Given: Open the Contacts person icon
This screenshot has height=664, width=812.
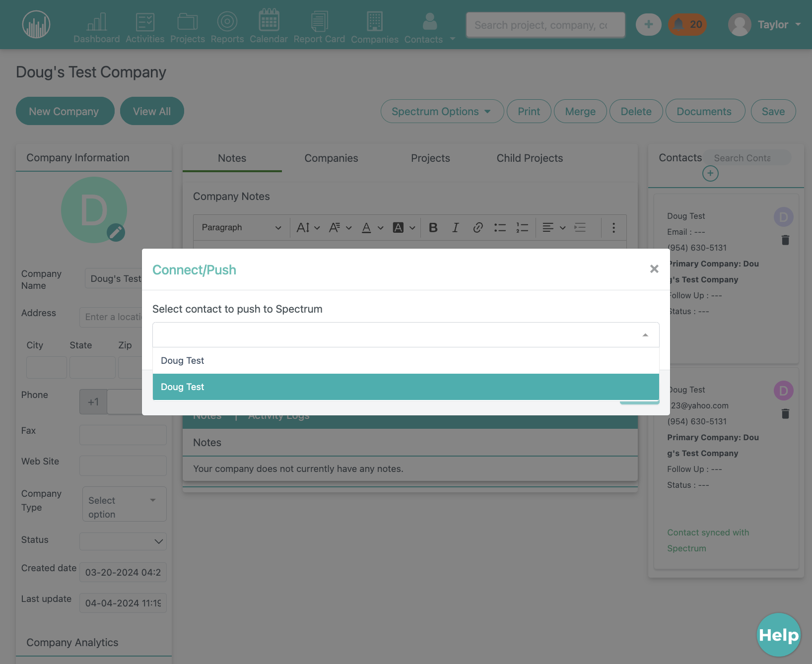Looking at the screenshot, I should (430, 21).
